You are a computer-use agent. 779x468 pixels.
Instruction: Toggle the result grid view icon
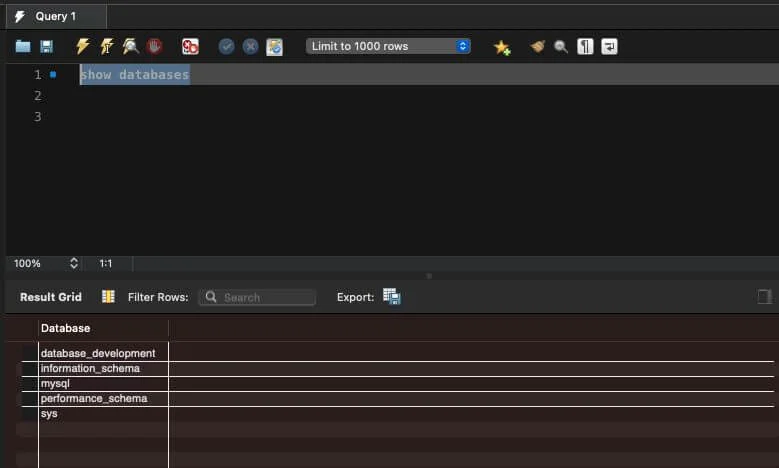point(108,297)
